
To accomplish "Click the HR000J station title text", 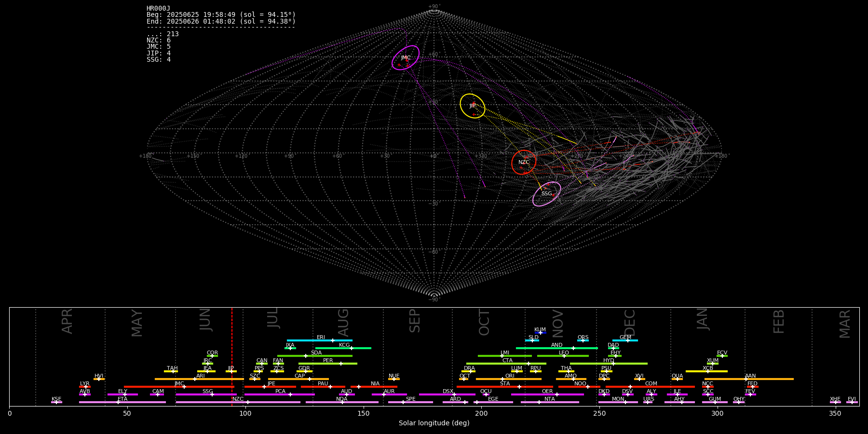I will 159,9.
